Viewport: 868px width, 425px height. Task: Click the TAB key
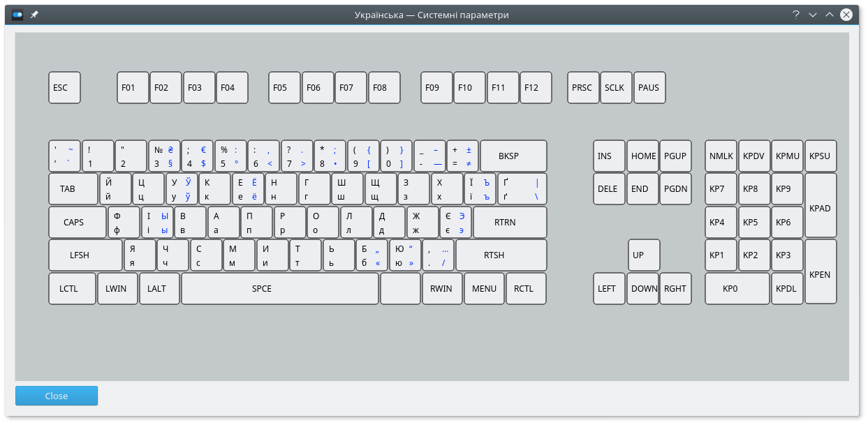73,189
